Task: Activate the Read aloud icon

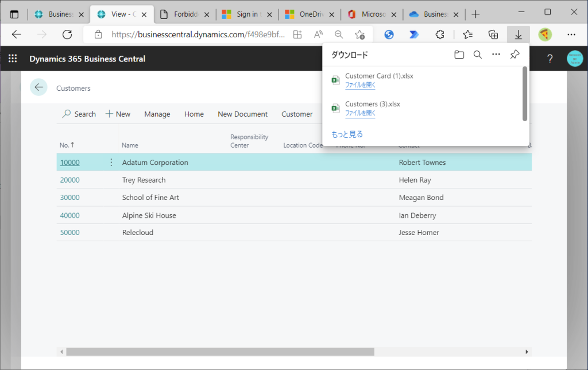Action: [x=318, y=34]
